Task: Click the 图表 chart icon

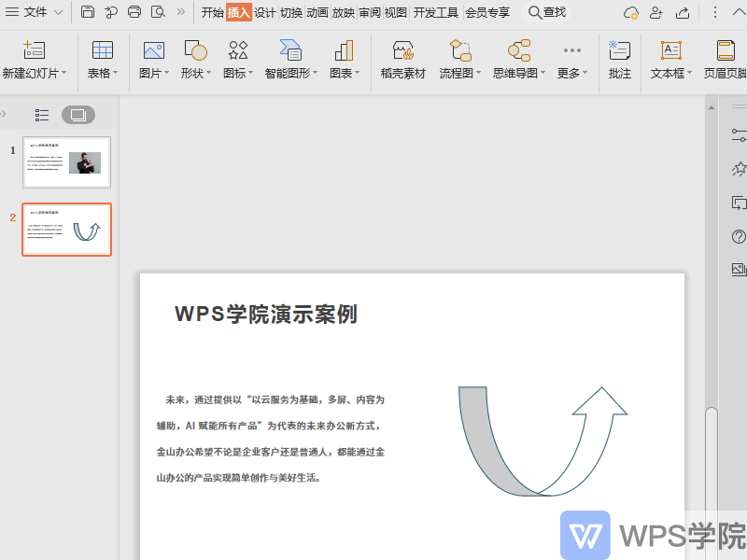Action: click(344, 50)
